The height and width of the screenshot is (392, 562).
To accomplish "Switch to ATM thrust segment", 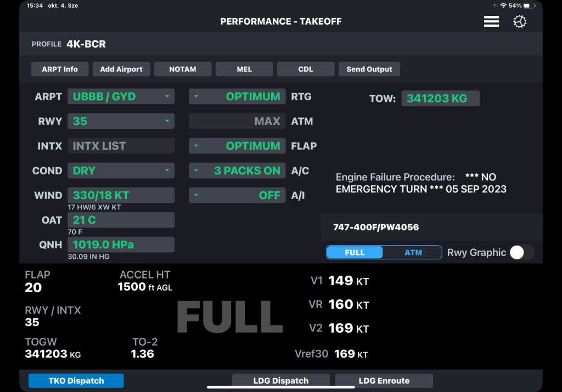I will pos(413,253).
